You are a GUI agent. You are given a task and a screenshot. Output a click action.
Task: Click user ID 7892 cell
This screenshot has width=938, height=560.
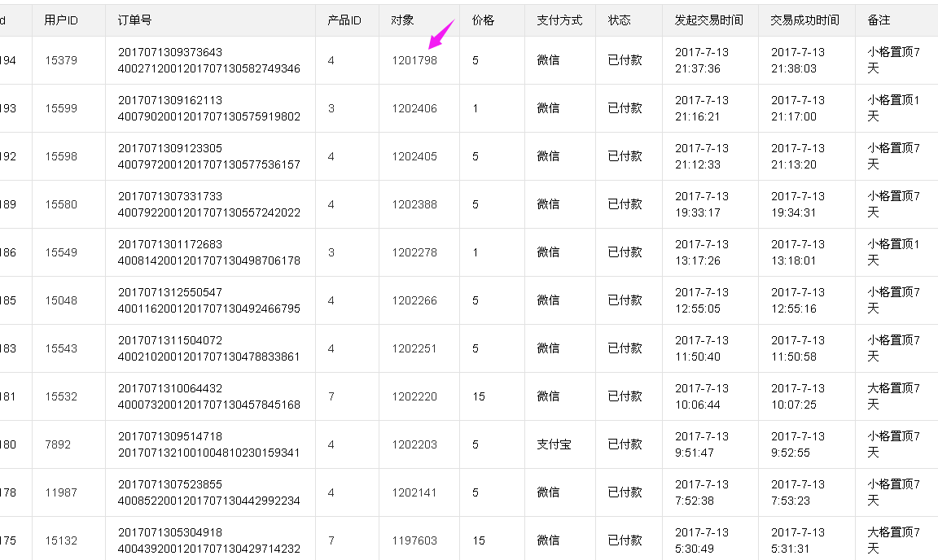tap(58, 444)
